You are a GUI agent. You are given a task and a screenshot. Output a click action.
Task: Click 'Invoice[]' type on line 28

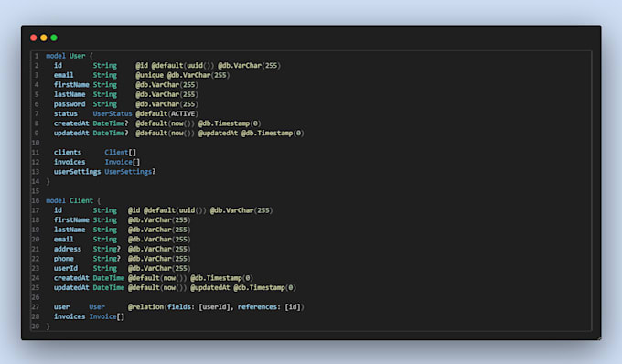pyautogui.click(x=107, y=316)
